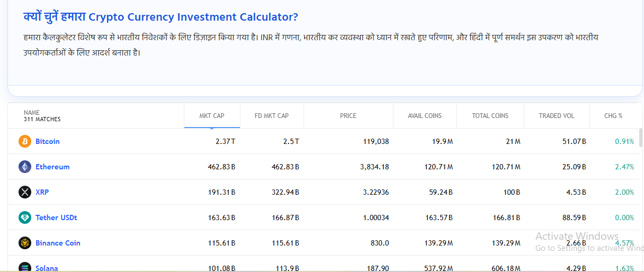The height and width of the screenshot is (272, 644).
Task: Open the Solana link
Action: click(47, 268)
